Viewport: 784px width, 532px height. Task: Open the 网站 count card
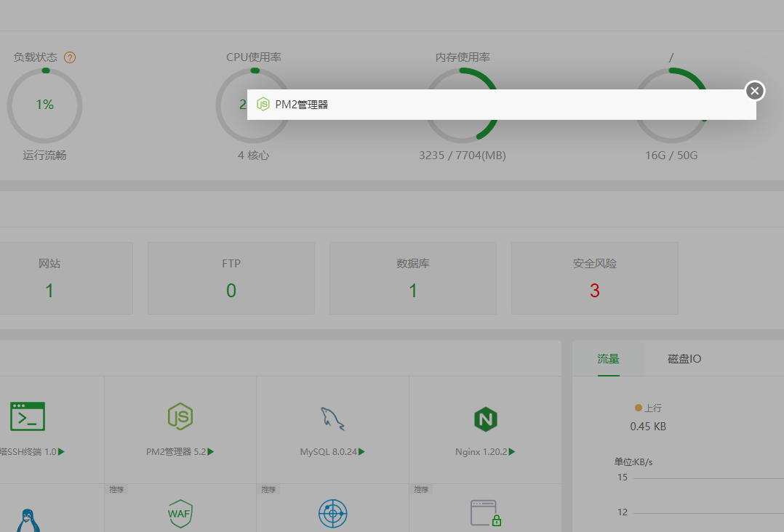[49, 278]
